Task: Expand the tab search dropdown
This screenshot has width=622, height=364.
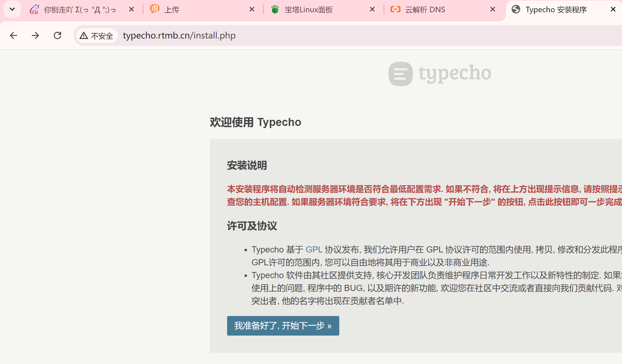Action: tap(12, 9)
